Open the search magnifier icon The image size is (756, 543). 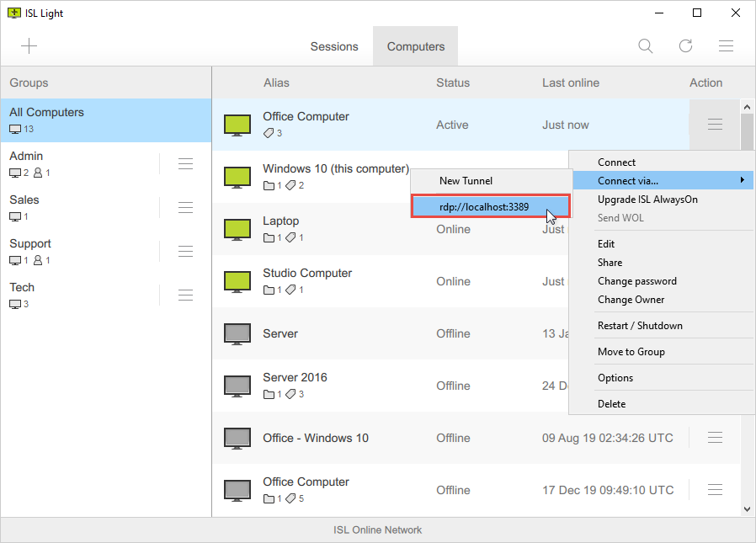[x=645, y=46]
